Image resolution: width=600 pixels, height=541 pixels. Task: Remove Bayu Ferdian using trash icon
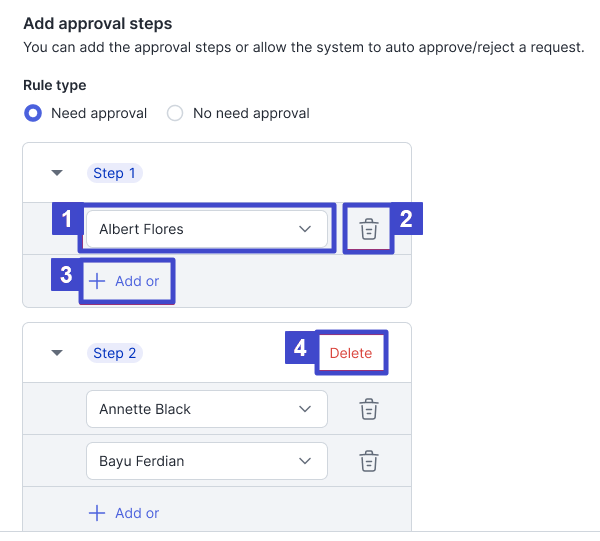pyautogui.click(x=369, y=461)
